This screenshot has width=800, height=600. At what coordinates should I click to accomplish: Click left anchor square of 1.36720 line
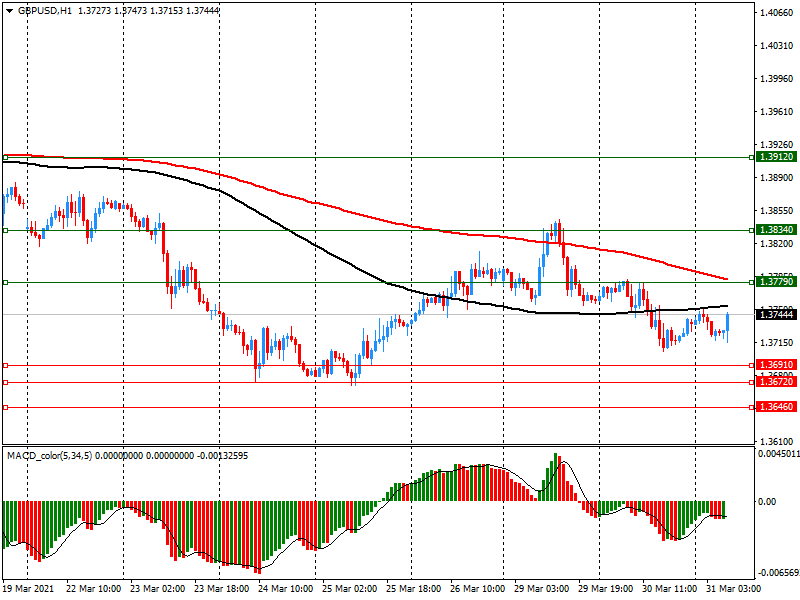pyautogui.click(x=5, y=382)
